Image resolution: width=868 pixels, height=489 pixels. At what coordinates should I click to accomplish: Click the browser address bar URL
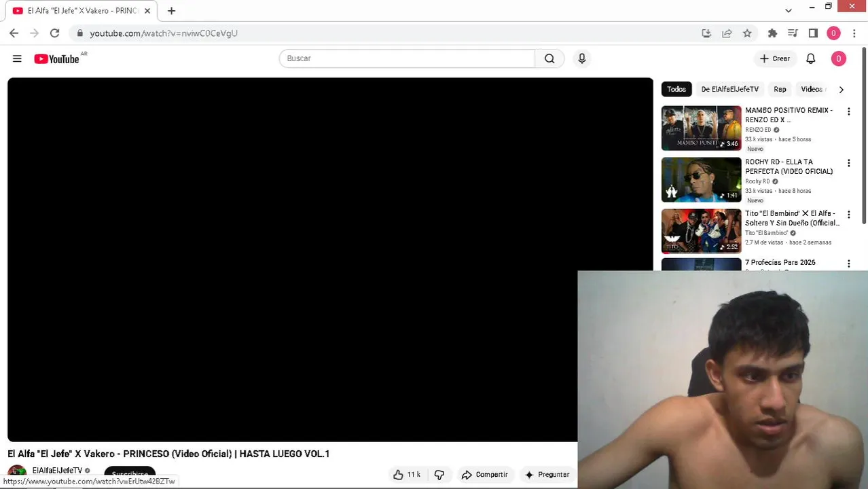click(x=164, y=33)
